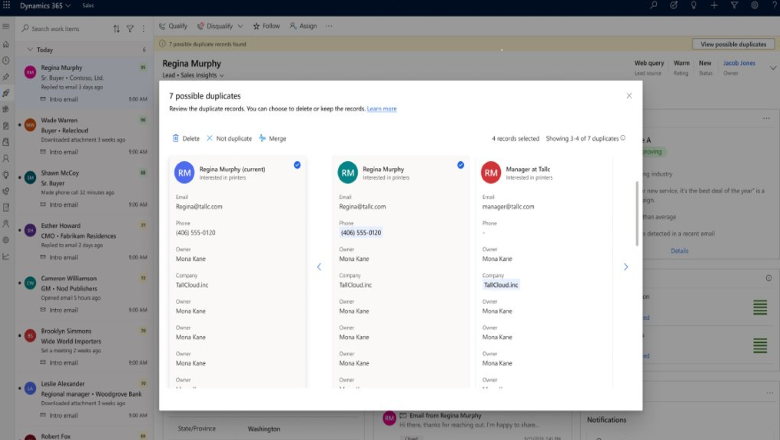The width and height of the screenshot is (780, 440).
Task: Open the advanced filter funnel icon
Action: point(734,5)
